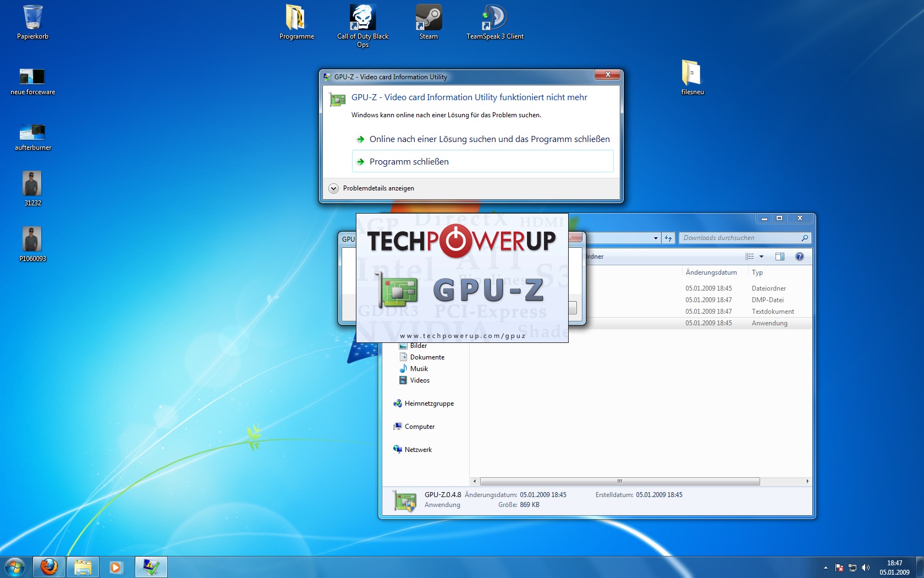Screen dimensions: 924x578
Task: Show hidden tray icons arrow
Action: point(826,568)
